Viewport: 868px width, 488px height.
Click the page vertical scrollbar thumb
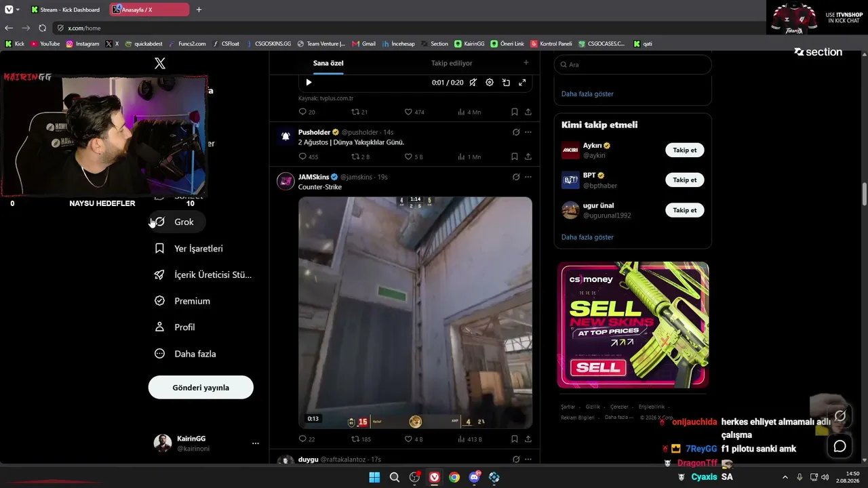[x=864, y=194]
